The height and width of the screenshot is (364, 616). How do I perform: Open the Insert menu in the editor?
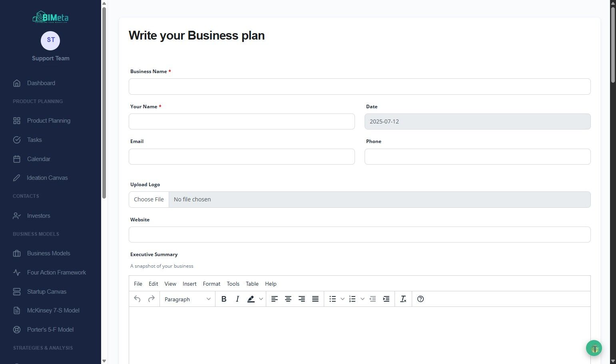pos(189,284)
